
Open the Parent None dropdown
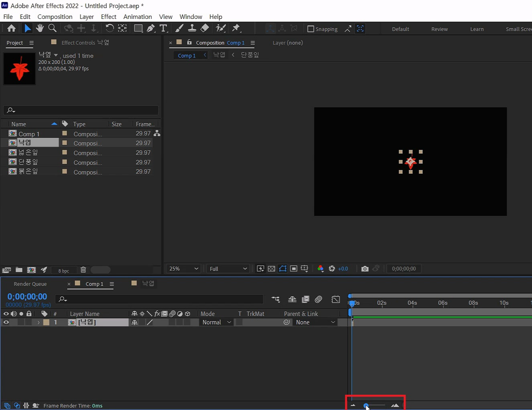point(315,322)
